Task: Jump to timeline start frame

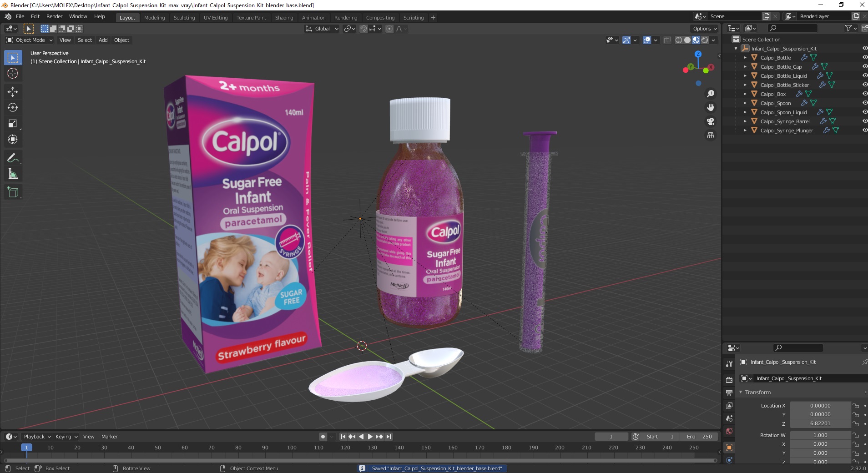Action: coord(343,437)
